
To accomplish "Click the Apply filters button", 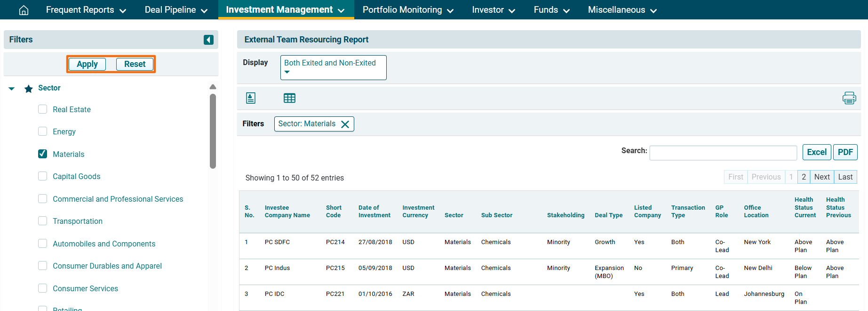I will click(x=87, y=64).
